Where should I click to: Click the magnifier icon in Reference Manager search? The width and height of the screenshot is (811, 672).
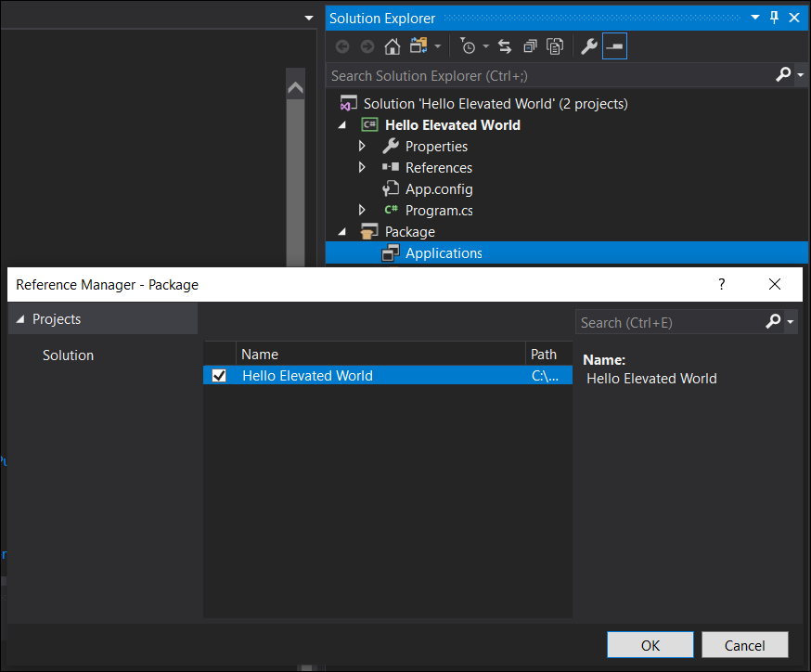click(773, 322)
